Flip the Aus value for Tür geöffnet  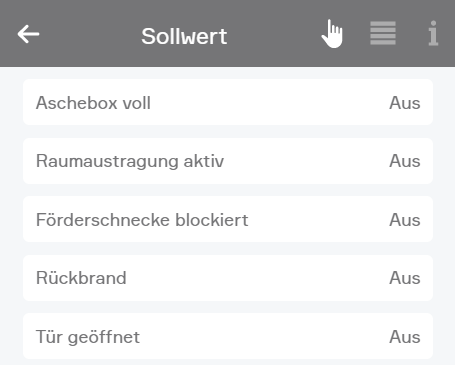pyautogui.click(x=405, y=337)
